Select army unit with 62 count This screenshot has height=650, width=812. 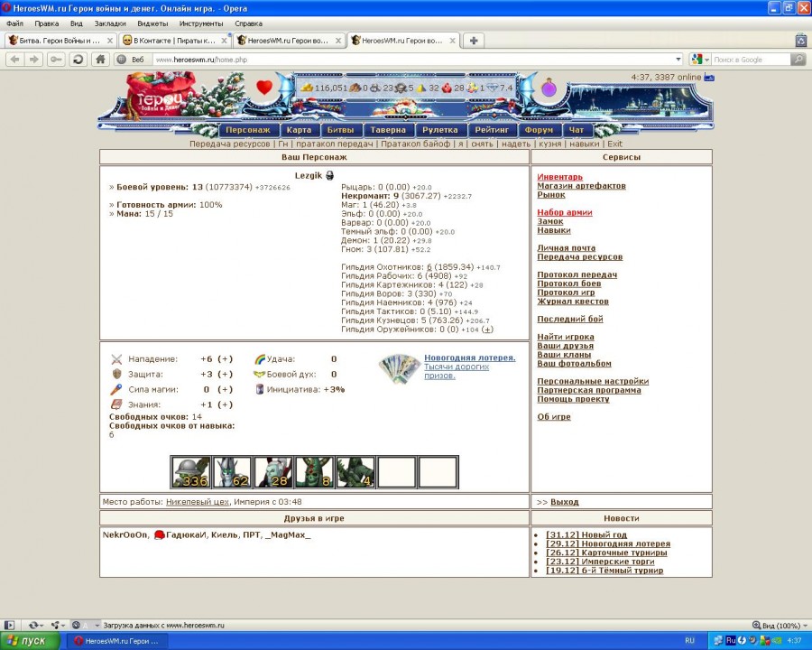pyautogui.click(x=232, y=471)
